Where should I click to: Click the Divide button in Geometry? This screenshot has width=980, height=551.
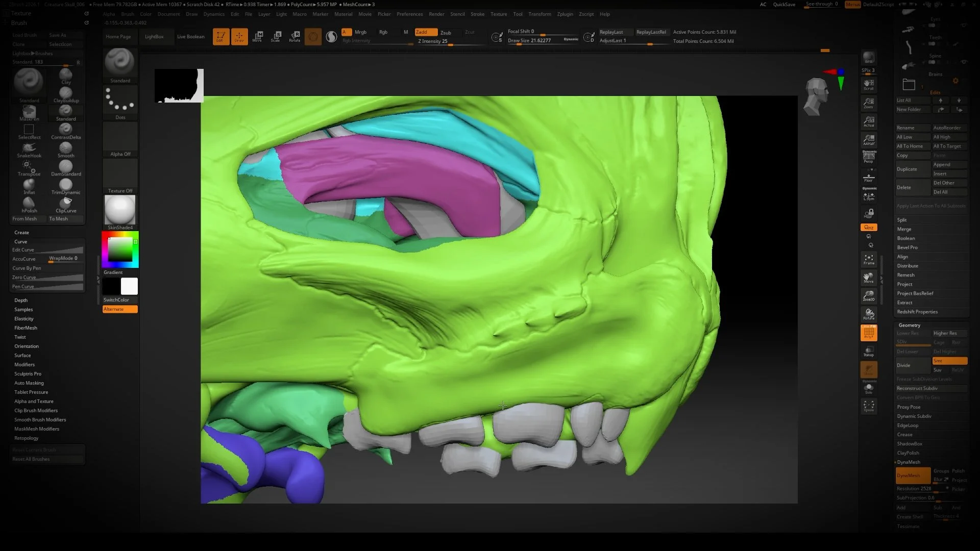[903, 365]
